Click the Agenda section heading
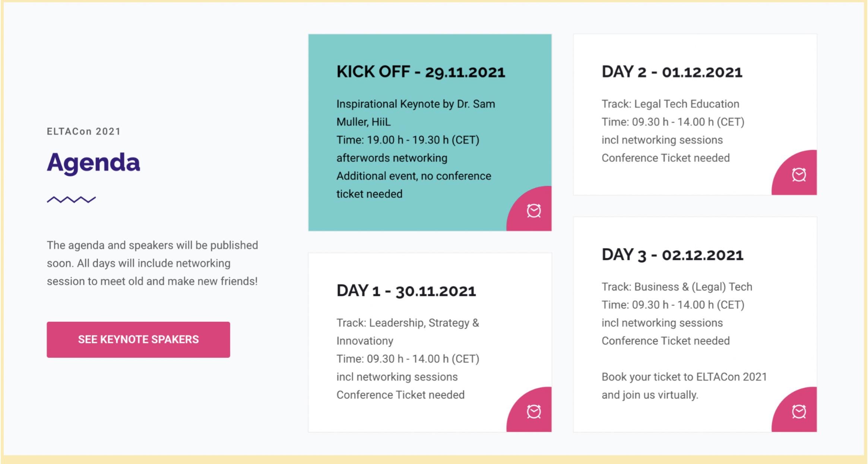Image resolution: width=868 pixels, height=464 pixels. coord(94,163)
